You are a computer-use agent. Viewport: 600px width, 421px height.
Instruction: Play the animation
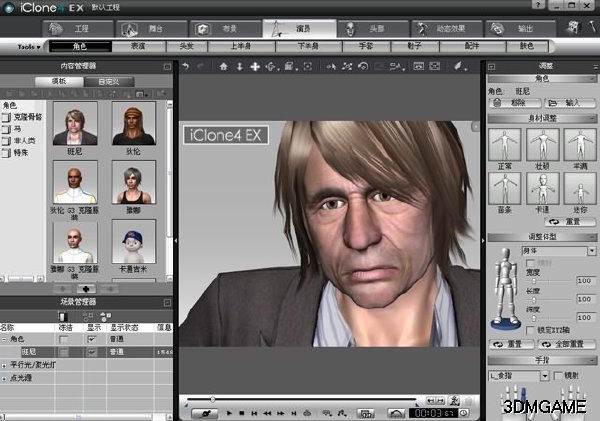point(229,413)
